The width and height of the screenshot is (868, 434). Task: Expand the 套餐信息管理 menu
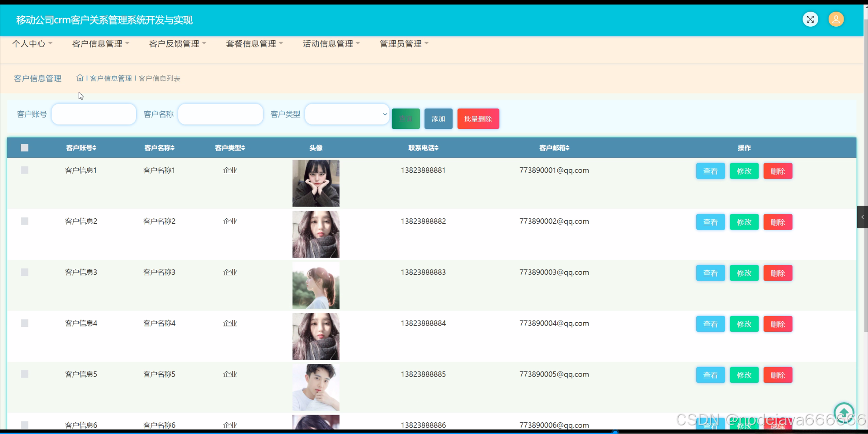click(x=254, y=44)
